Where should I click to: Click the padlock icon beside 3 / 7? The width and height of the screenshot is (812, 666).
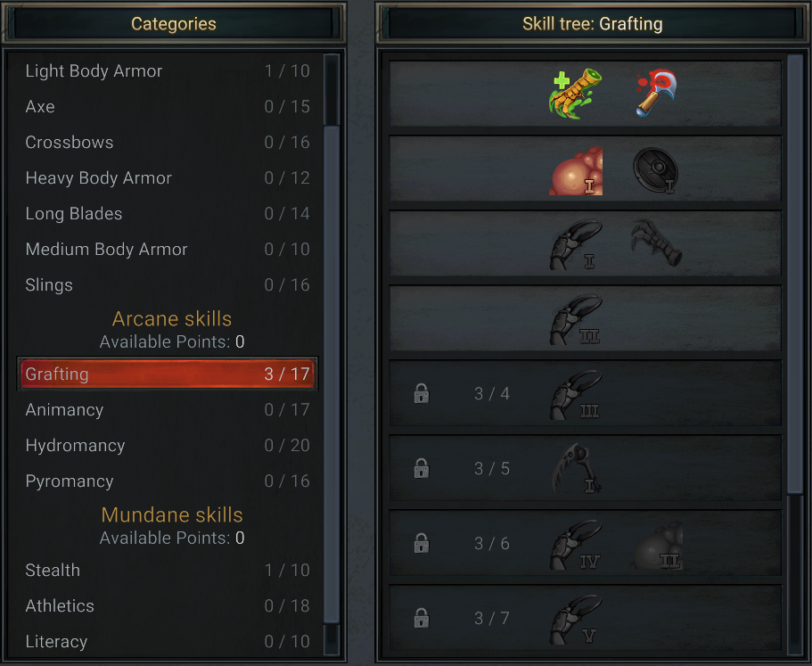(422, 618)
